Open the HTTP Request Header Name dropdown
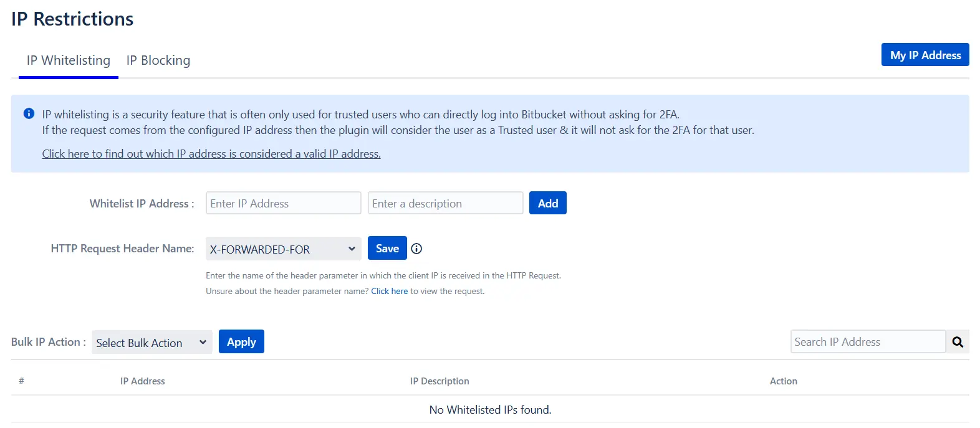 coord(283,249)
